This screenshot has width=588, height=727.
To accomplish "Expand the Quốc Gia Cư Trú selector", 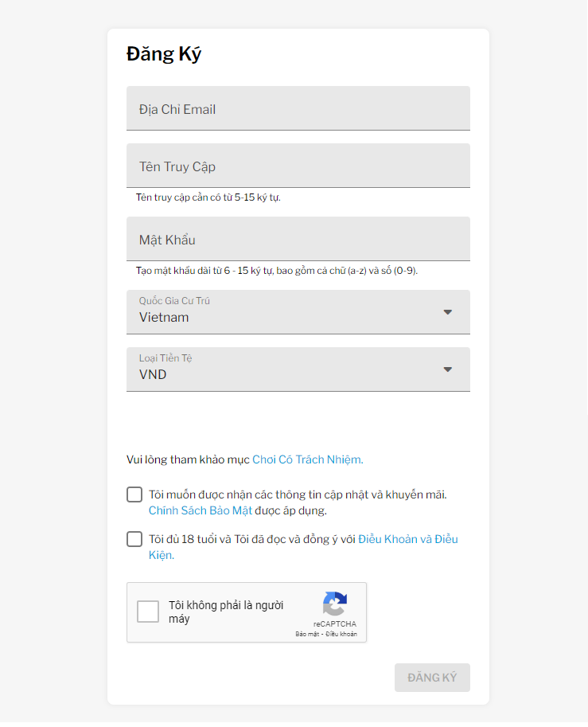I will [x=298, y=312].
